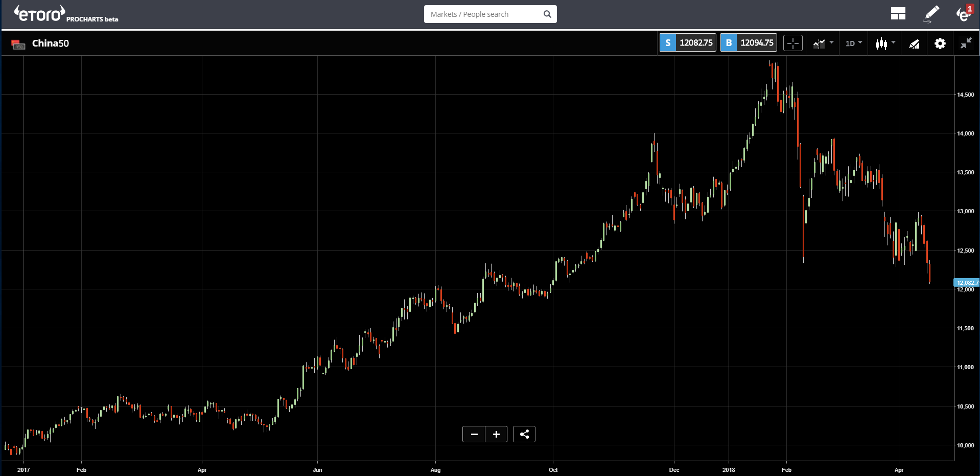Open the studies and indicators icon
Screen dimensions: 980x476
[915, 43]
